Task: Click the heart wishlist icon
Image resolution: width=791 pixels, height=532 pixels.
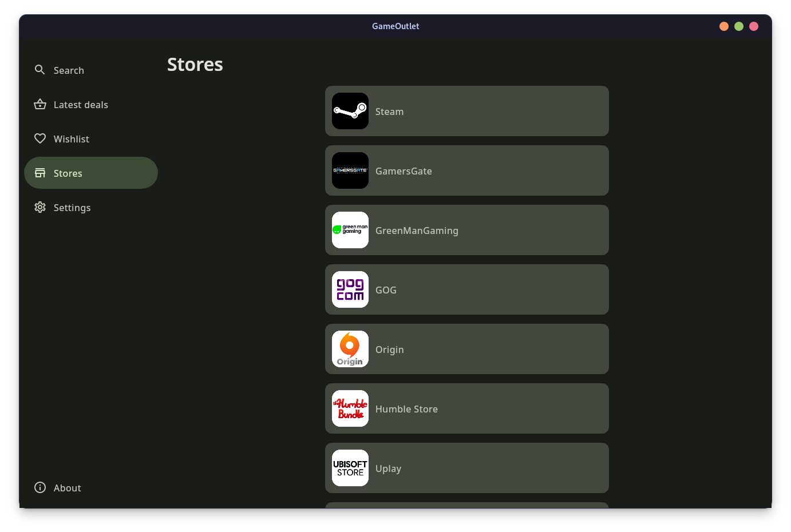Action: 39,138
